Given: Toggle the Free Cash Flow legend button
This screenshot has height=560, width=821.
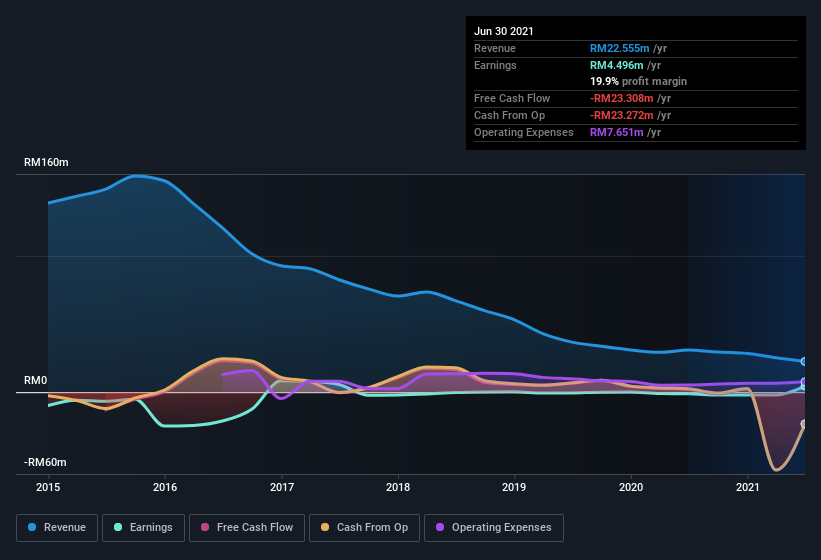Looking at the screenshot, I should pos(247,528).
